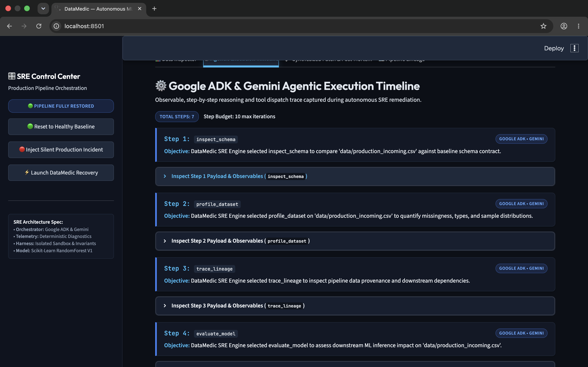
Task: Open a new browser tab
Action: point(154,9)
